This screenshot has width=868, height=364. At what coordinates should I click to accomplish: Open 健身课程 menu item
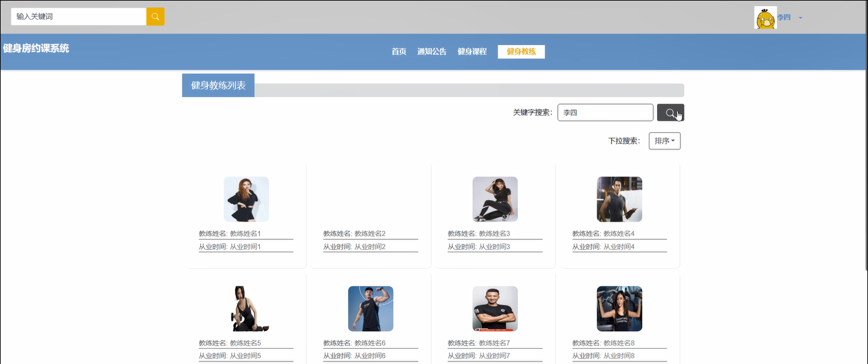[x=472, y=51]
